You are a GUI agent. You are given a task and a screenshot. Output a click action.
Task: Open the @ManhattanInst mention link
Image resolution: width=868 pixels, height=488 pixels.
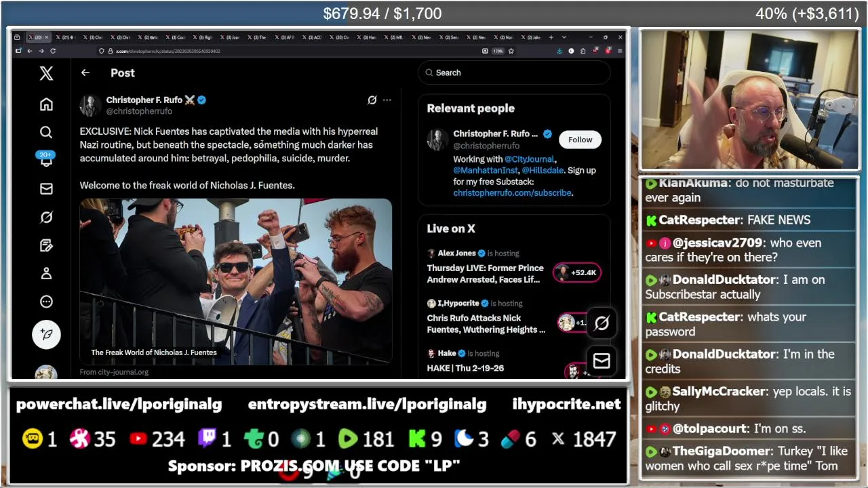(x=485, y=170)
